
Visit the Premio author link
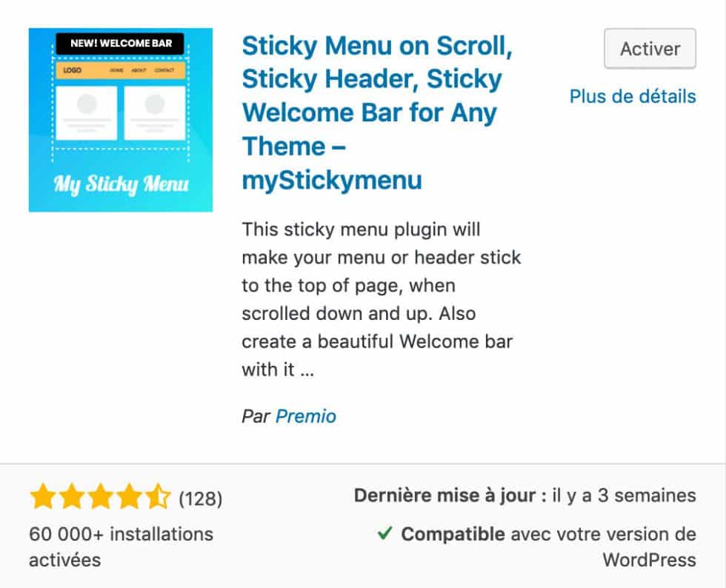tap(306, 416)
